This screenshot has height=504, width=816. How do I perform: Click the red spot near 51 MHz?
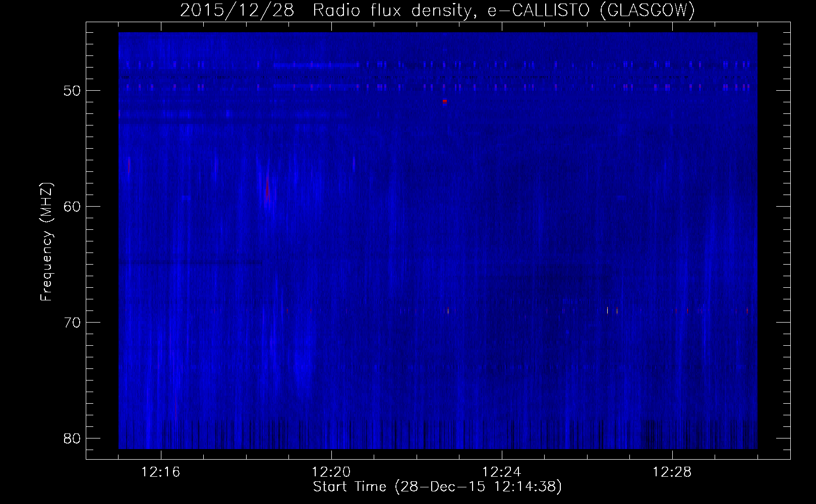[444, 101]
